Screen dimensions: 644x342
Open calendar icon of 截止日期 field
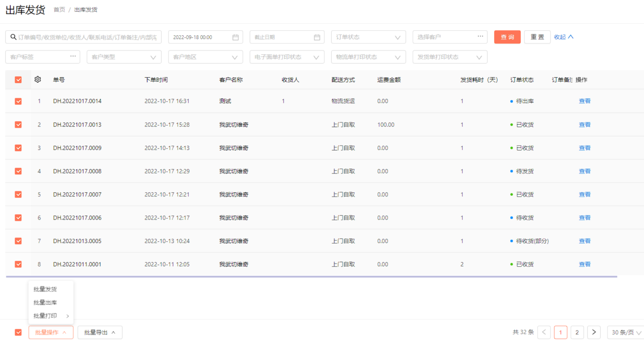[x=317, y=37]
